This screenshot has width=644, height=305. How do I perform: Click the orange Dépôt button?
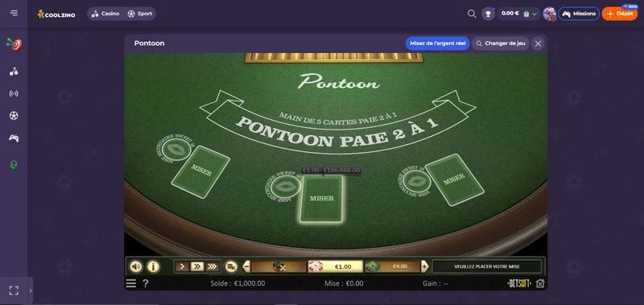tap(619, 14)
